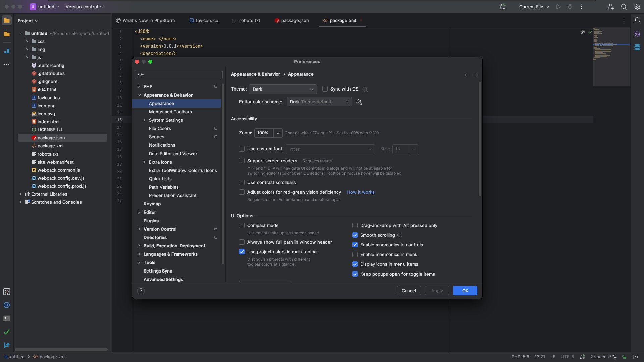
Task: Open editor color scheme gear options
Action: pyautogui.click(x=359, y=102)
